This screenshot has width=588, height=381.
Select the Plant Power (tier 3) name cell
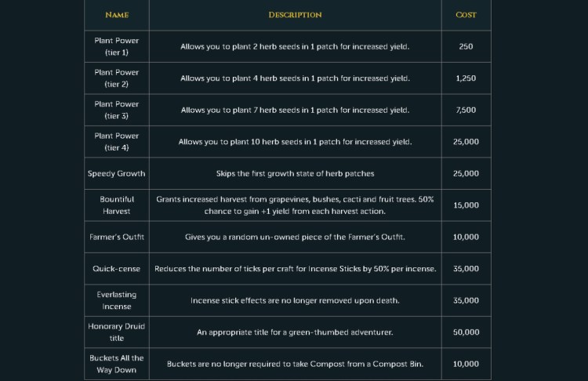pos(117,110)
